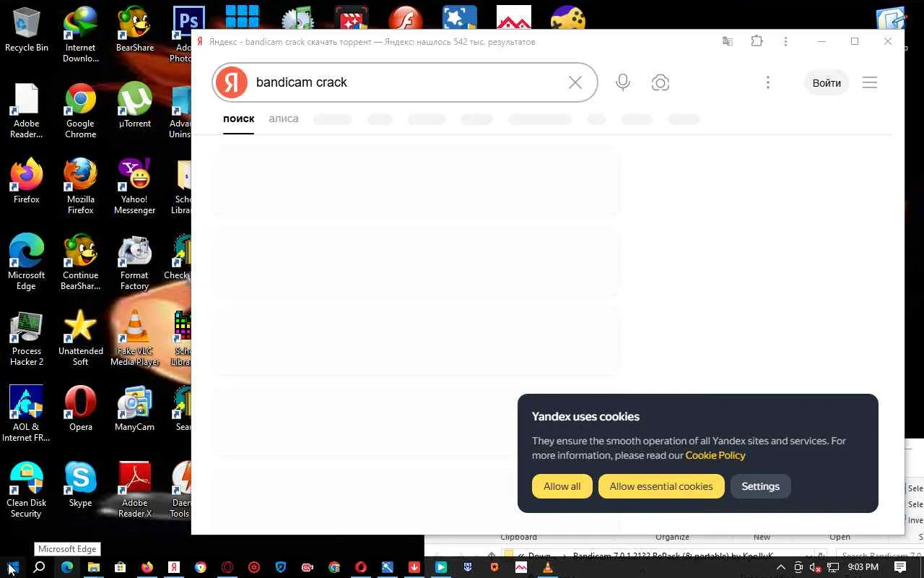
Task: Select the Yahoo! Messenger desktop shortcut
Action: (135, 187)
